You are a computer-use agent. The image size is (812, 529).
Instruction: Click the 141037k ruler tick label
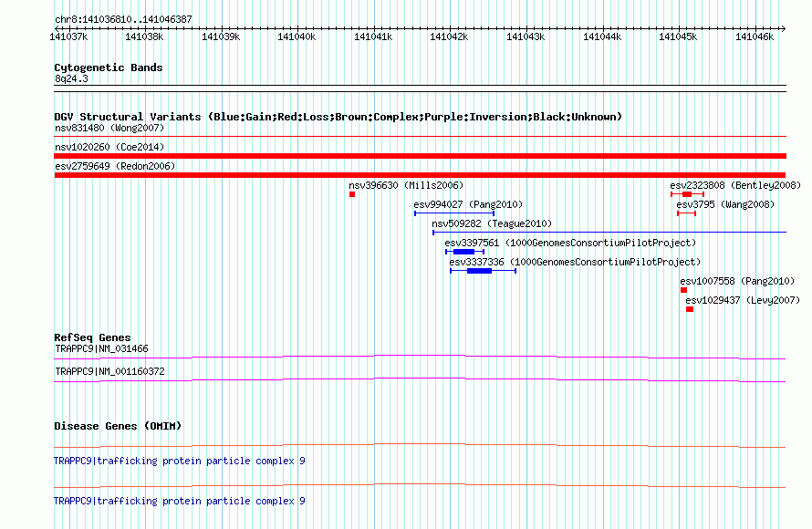coord(68,36)
